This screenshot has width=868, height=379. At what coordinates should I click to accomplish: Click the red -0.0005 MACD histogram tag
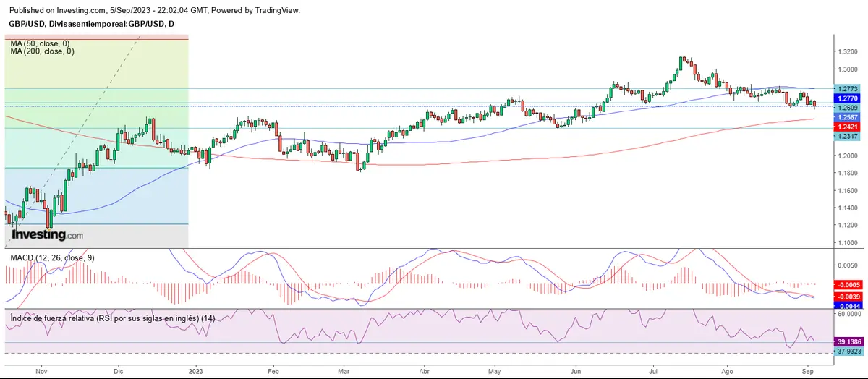(847, 285)
